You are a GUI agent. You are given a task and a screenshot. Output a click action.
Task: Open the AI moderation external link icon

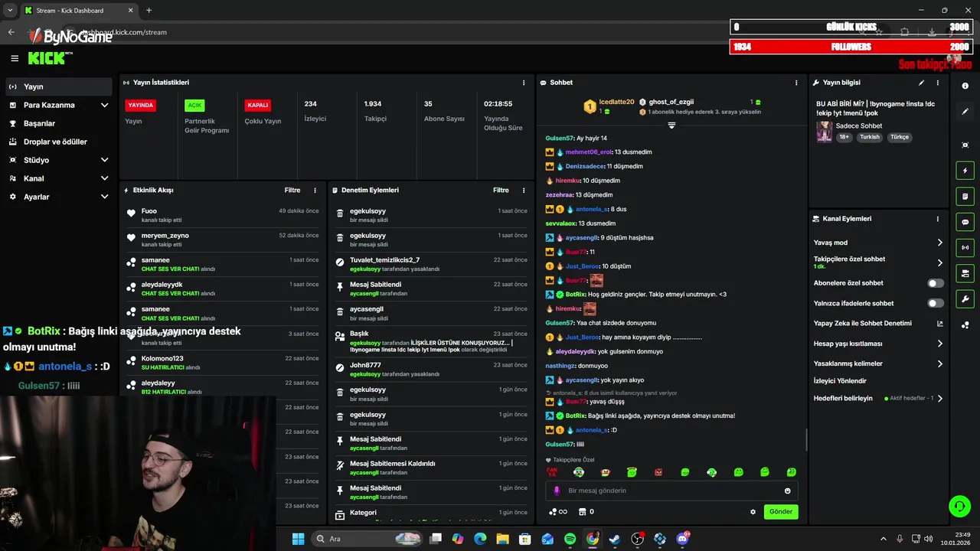(x=940, y=324)
